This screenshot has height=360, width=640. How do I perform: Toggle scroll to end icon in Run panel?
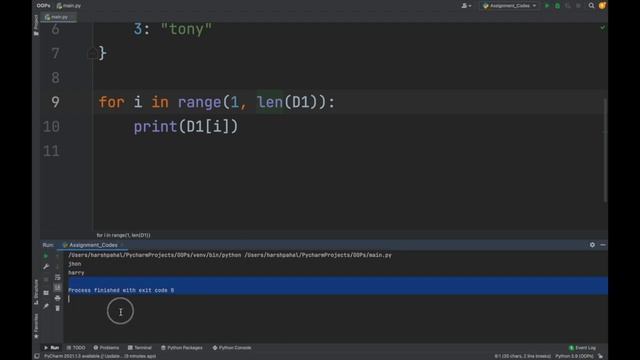tap(58, 288)
